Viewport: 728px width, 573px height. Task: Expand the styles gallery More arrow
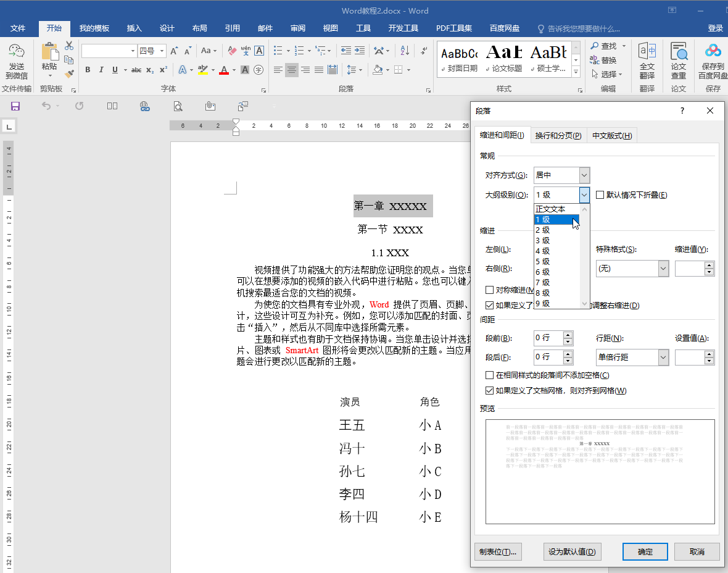coord(576,72)
